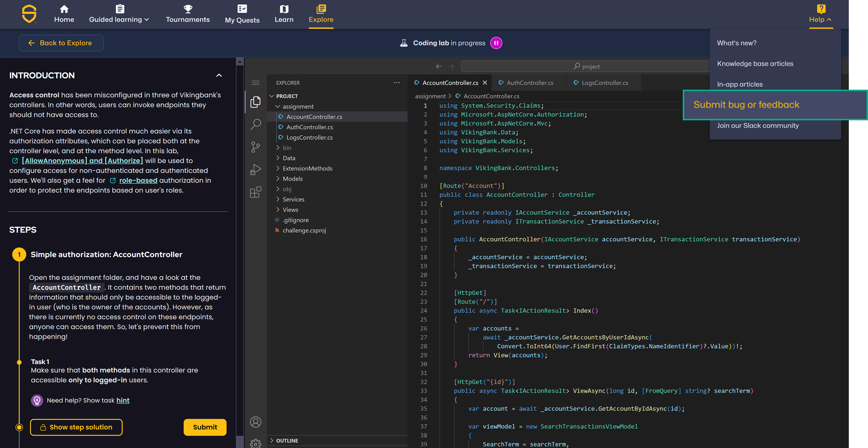This screenshot has width=868, height=448.
Task: Show the task hint link
Action: coord(123,400)
